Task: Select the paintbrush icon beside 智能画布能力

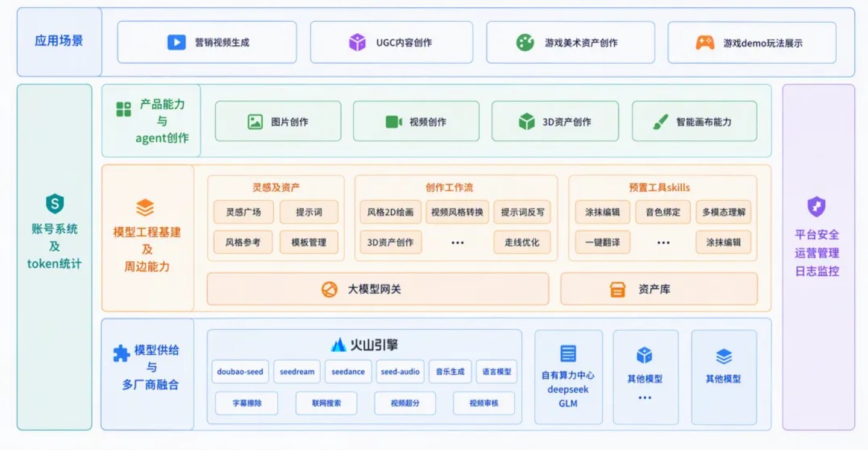Action: [661, 122]
